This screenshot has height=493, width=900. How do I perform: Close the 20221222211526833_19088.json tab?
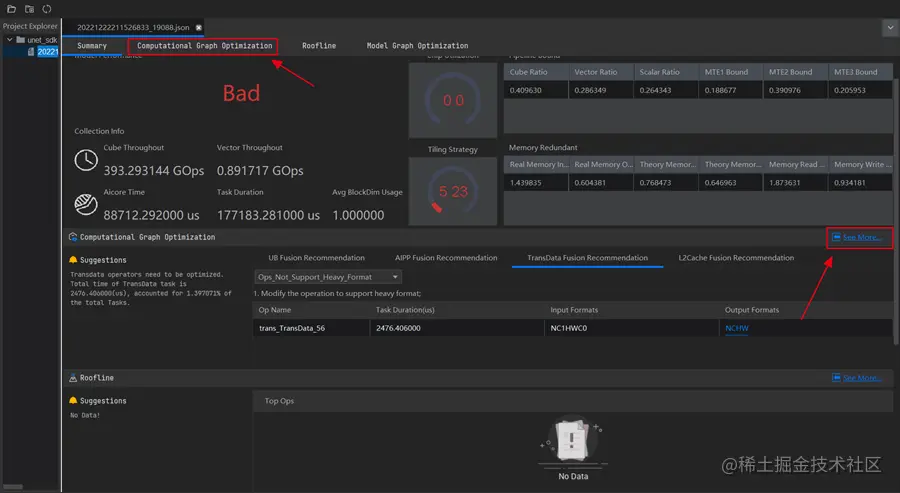[199, 28]
